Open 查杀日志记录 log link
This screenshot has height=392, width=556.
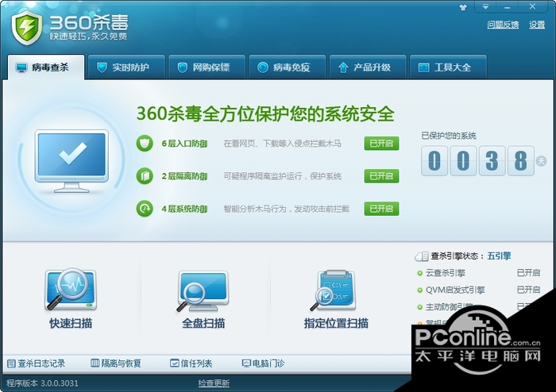point(41,363)
